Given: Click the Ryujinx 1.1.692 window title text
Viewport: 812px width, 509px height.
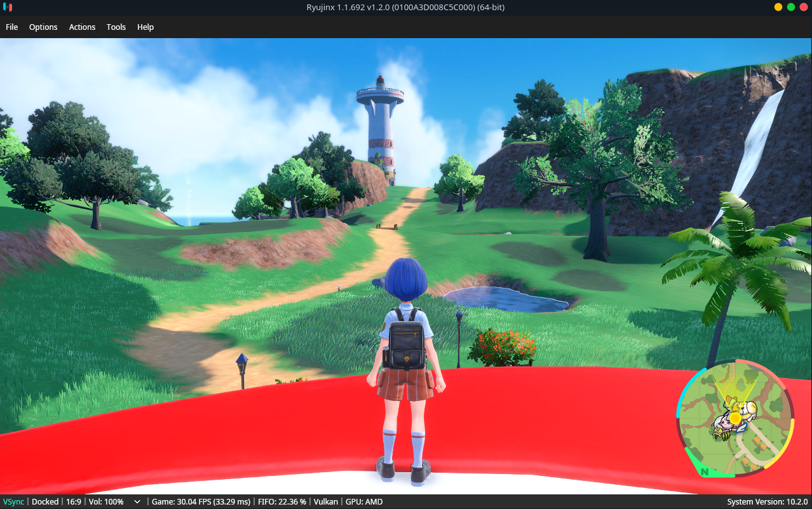Looking at the screenshot, I should tap(405, 7).
